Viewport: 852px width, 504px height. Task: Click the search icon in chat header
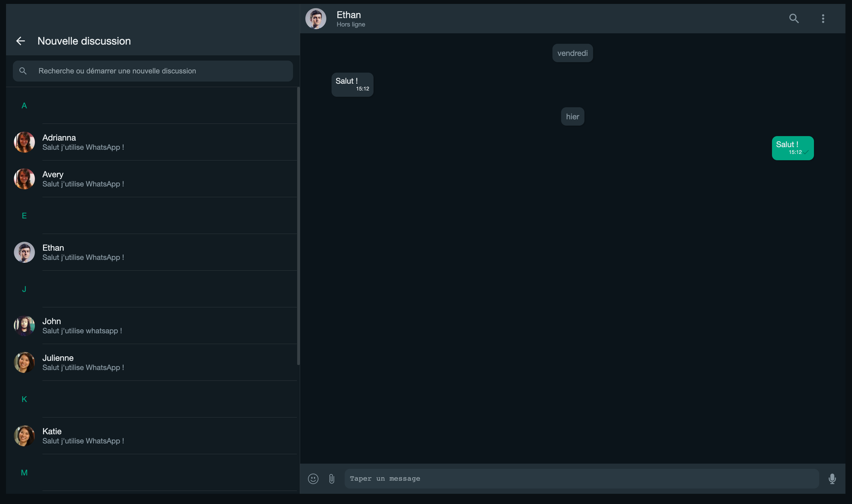[x=794, y=18]
